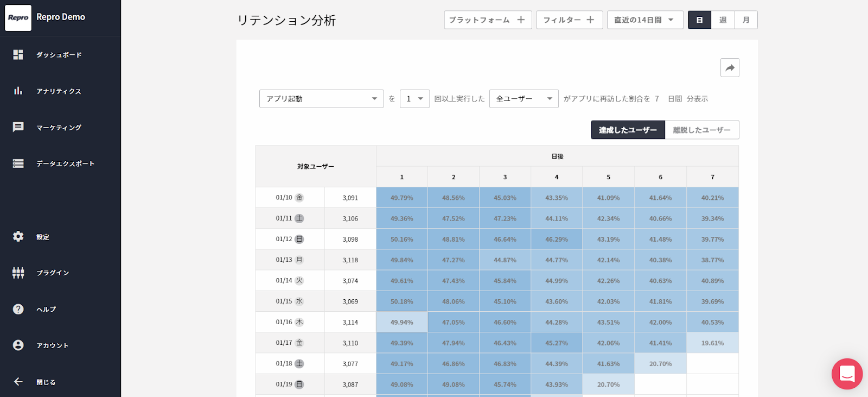The width and height of the screenshot is (868, 397).
Task: Go to データエクスポート menu item
Action: point(65,163)
